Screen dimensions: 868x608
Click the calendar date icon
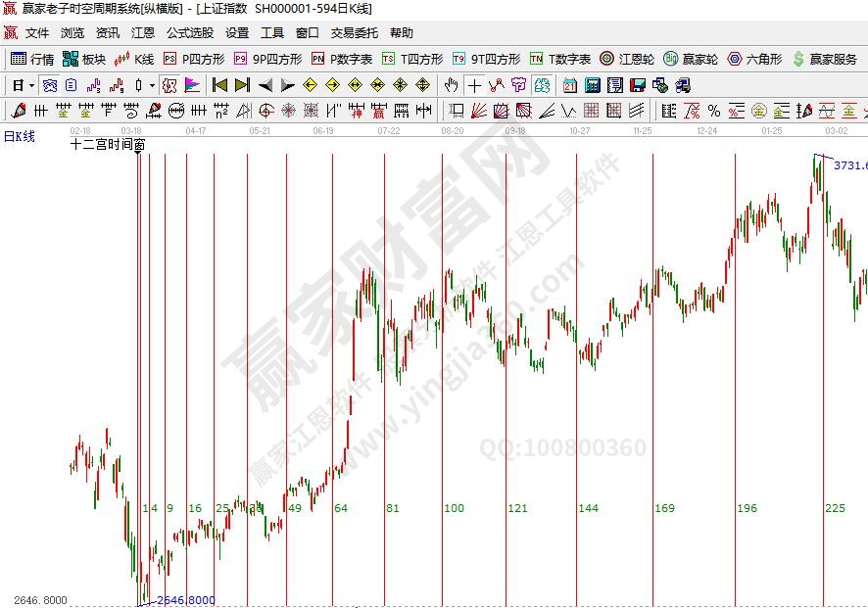pos(569,85)
